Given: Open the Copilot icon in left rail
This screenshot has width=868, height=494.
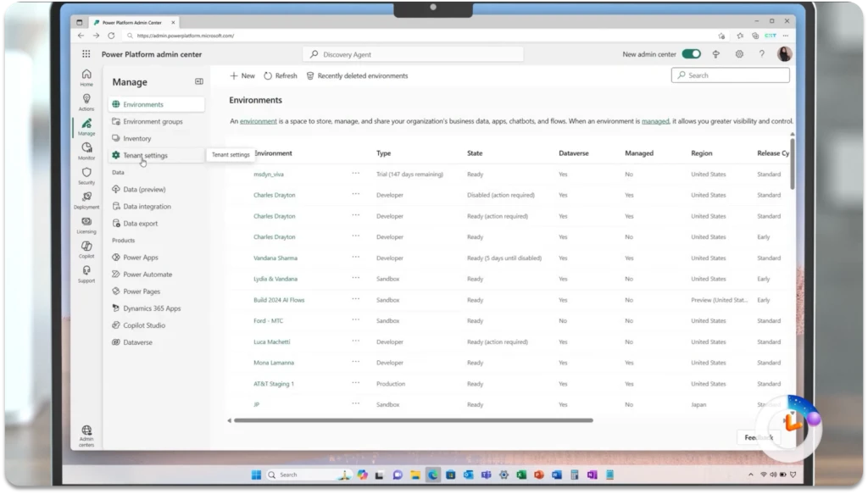Looking at the screenshot, I should (86, 248).
